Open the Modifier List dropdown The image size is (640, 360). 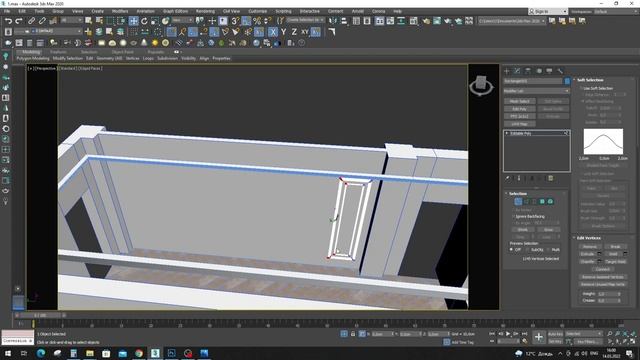(x=536, y=91)
